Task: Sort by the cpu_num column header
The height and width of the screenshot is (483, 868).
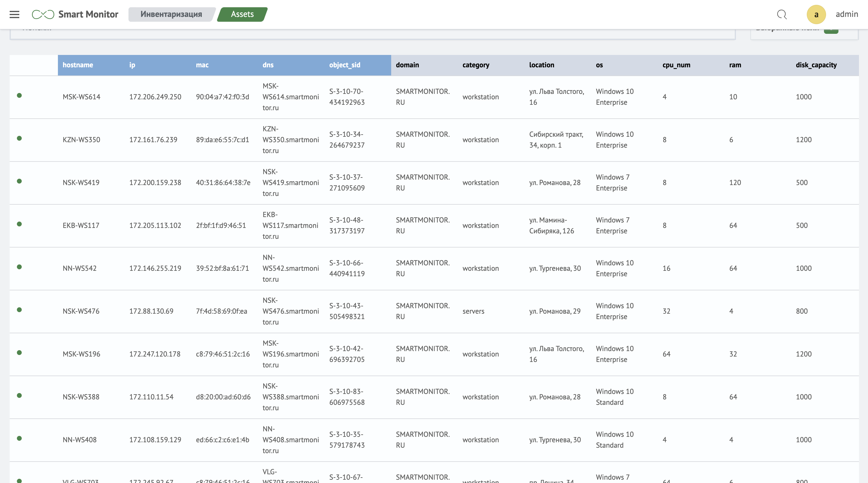Action: [676, 65]
